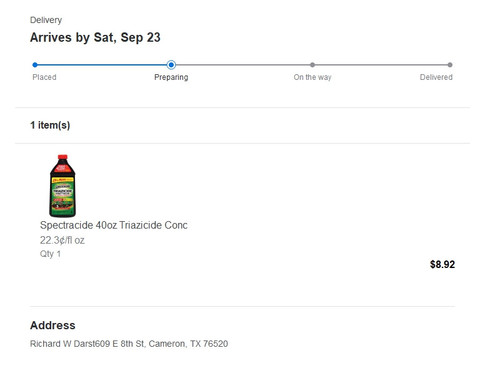Click the Qty 1 quantity text
This screenshot has width=500, height=391.
(x=50, y=254)
